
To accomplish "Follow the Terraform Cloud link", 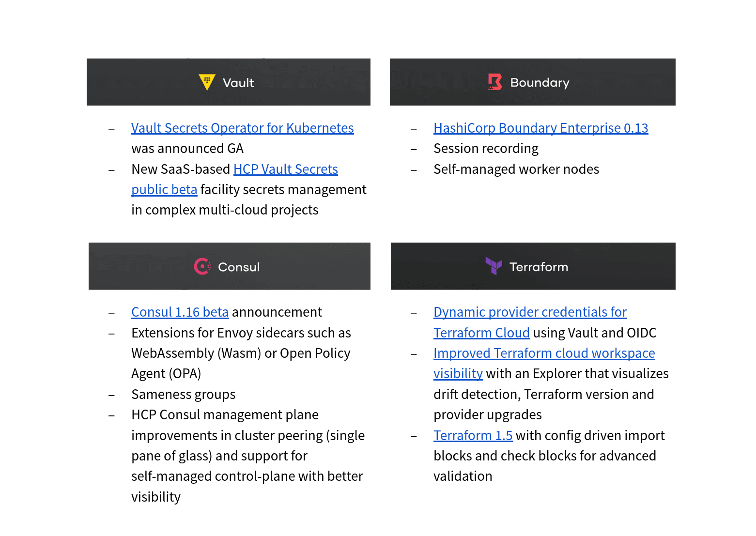I will click(x=481, y=333).
